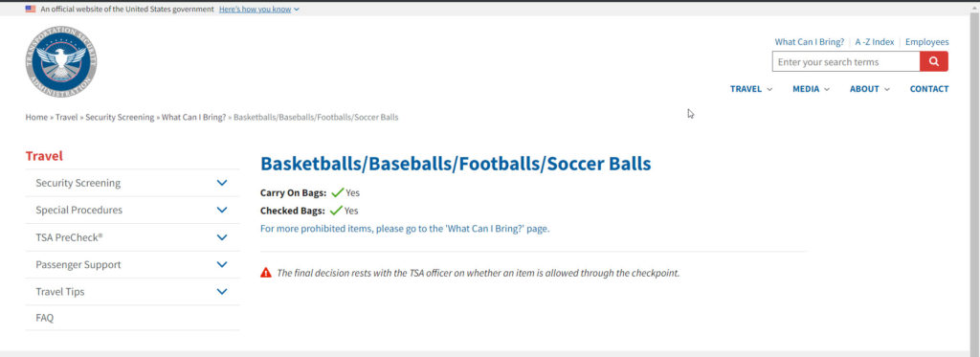This screenshot has width=980, height=357.
Task: Open the Employees link
Action: 926,42
